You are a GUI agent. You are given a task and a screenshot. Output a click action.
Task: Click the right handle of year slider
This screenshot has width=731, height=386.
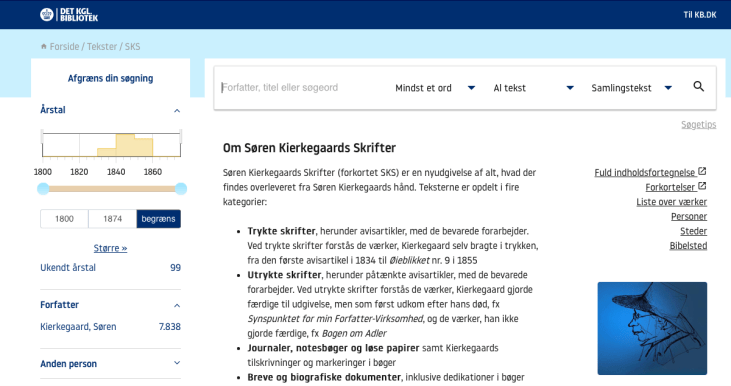tap(181, 189)
